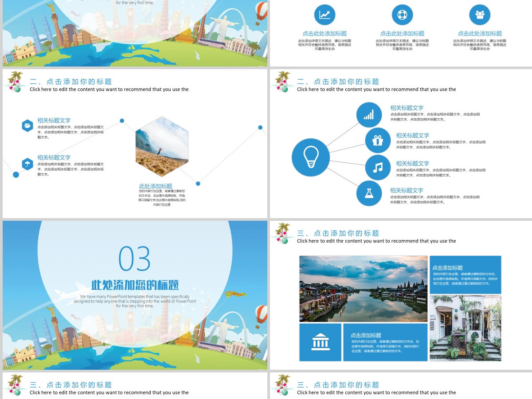Click heading "二、点击添加你的标题" on lightbulb slide
This screenshot has width=532, height=399.
pyautogui.click(x=338, y=82)
